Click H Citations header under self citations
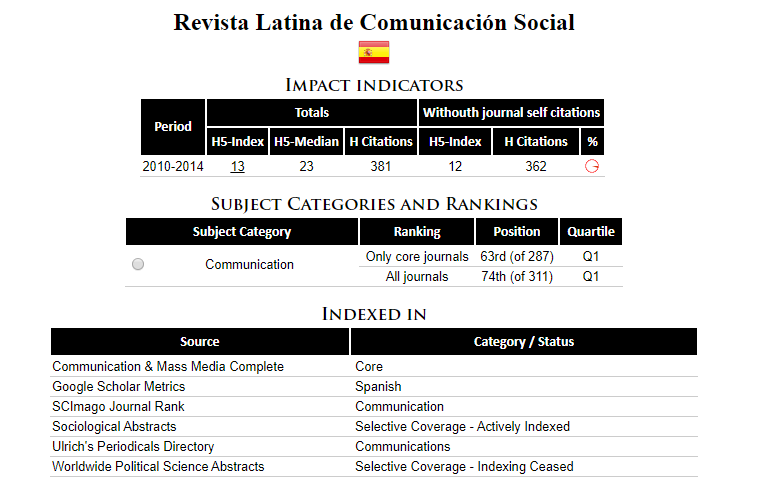The height and width of the screenshot is (490, 775). [x=536, y=141]
